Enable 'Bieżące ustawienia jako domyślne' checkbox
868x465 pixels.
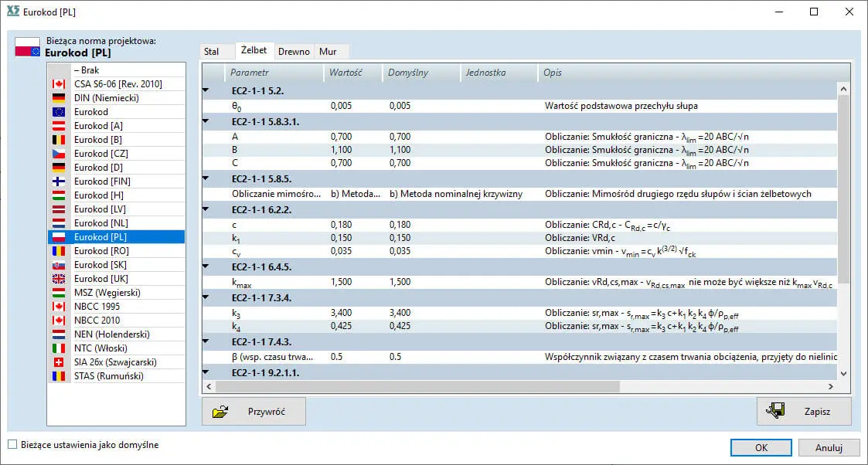(12, 445)
